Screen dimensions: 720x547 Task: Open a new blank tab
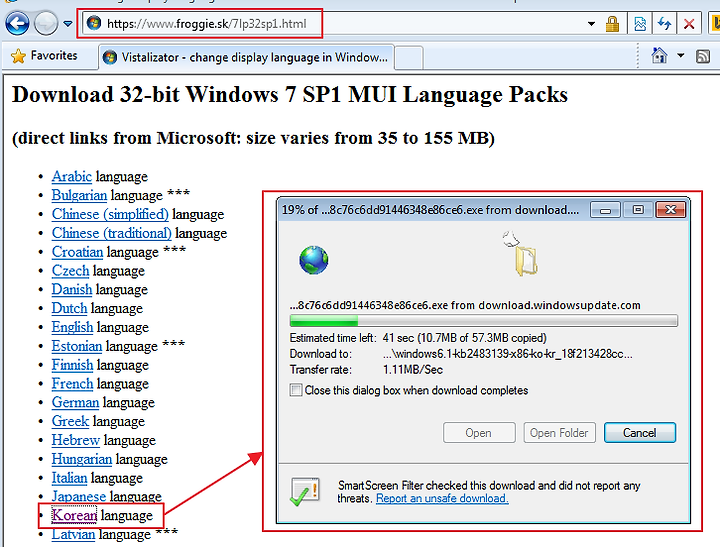tap(408, 58)
